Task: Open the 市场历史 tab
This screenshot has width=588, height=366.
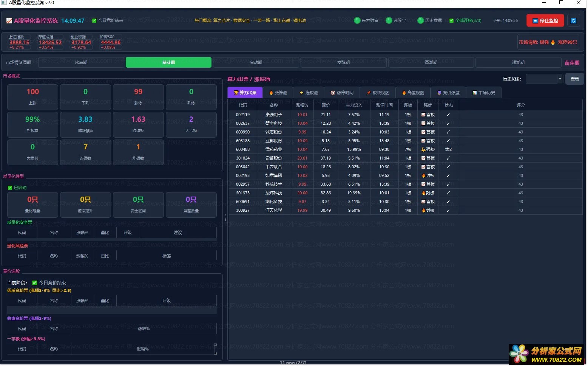Action: 484,93
